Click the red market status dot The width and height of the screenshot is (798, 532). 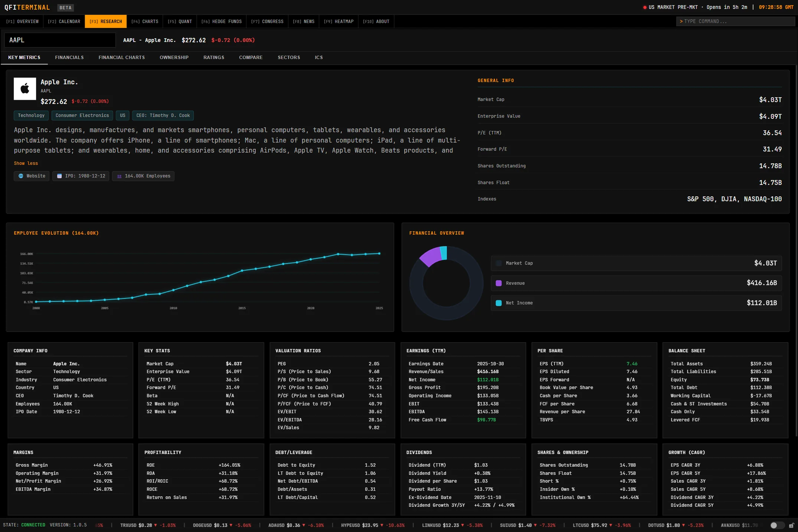[645, 7]
